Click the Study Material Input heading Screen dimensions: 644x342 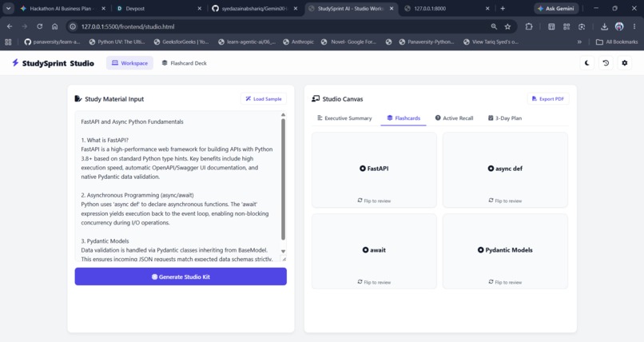114,99
